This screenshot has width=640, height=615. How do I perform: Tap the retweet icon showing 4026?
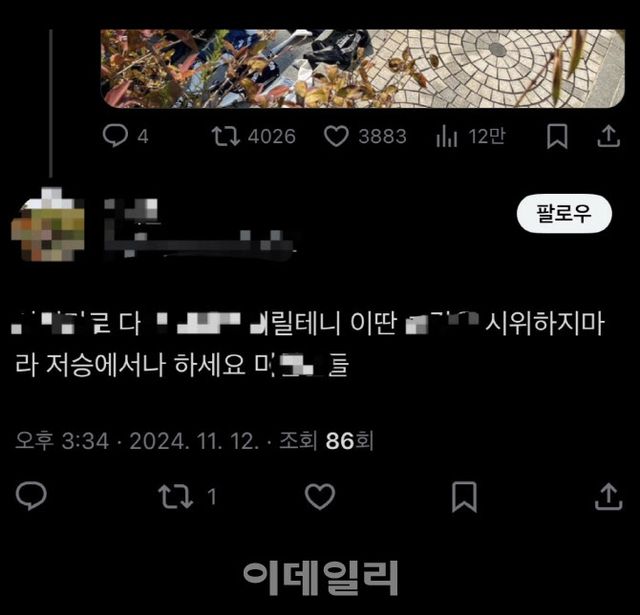(225, 136)
